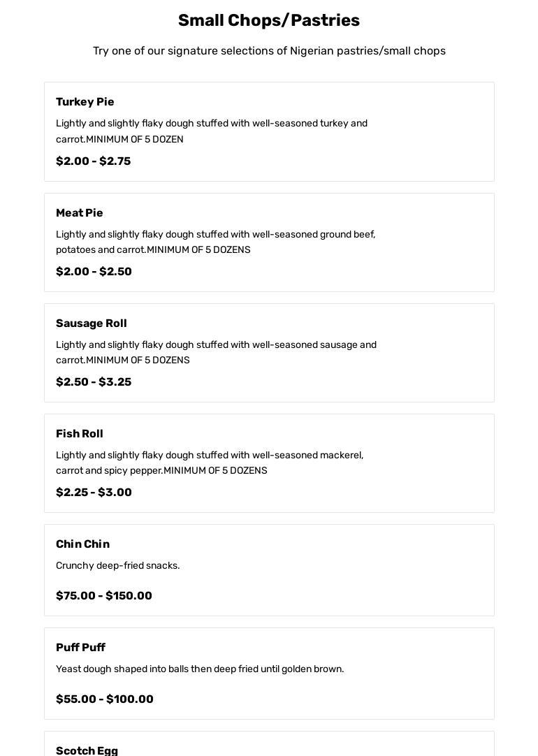Select the Sausage Roll item heading

pos(91,324)
